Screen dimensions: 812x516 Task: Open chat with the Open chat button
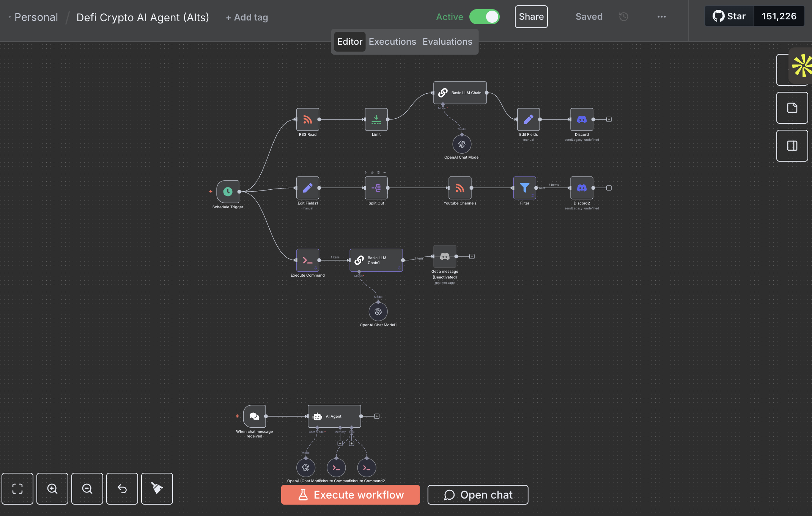pos(478,495)
